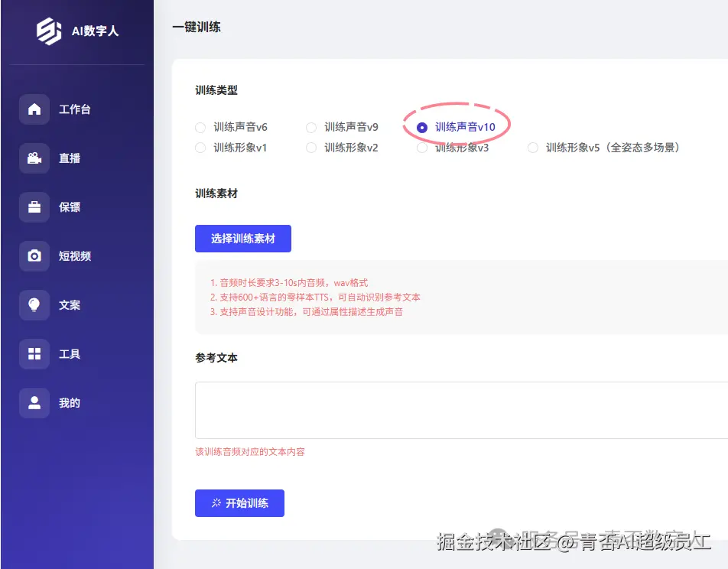This screenshot has height=569, width=728.
Task: Click the 一键训练 page title
Action: coord(197,27)
